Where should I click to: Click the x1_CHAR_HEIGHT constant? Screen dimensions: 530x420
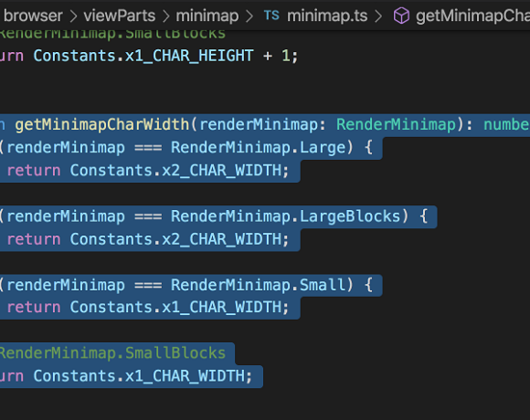189,56
